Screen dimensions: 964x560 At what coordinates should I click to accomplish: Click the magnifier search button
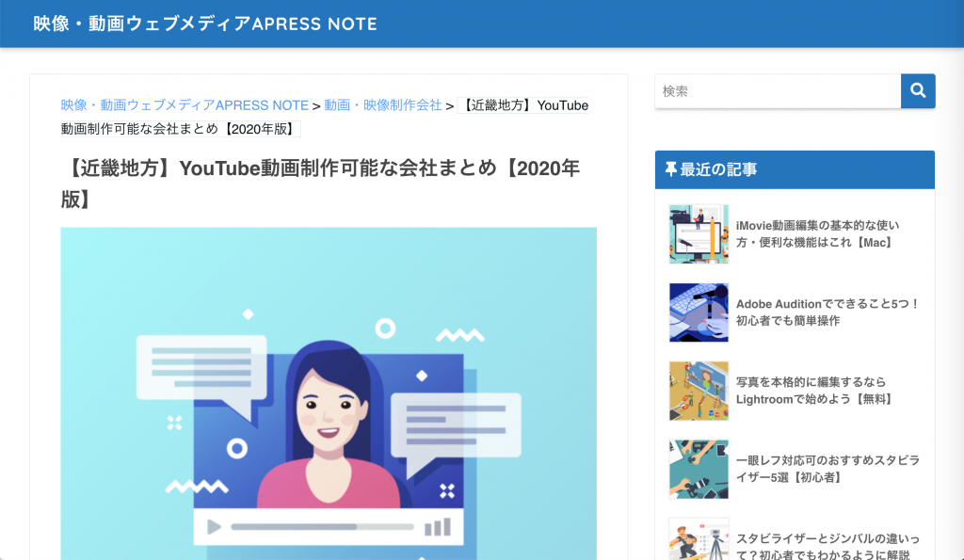point(918,91)
